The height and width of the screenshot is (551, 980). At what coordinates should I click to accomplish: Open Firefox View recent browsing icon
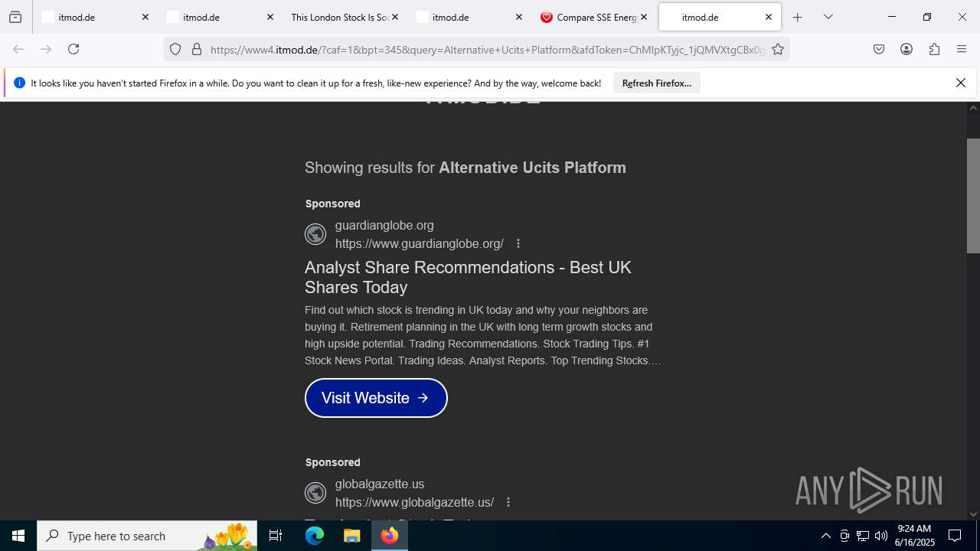(15, 17)
